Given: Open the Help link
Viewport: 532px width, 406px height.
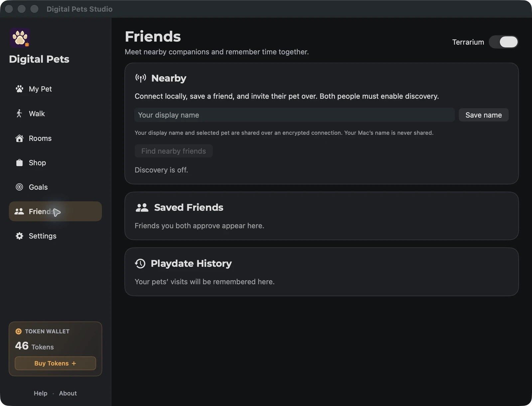Looking at the screenshot, I should pos(41,393).
